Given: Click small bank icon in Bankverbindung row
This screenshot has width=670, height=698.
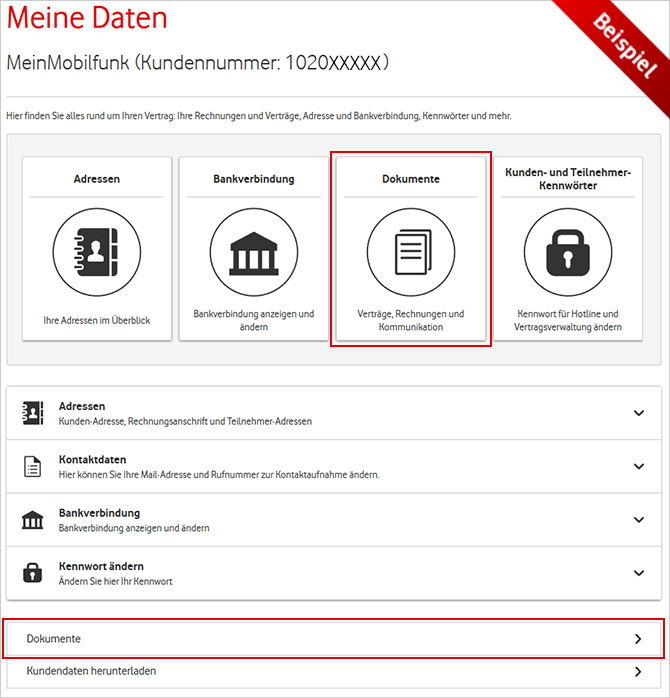Looking at the screenshot, I should [x=33, y=520].
